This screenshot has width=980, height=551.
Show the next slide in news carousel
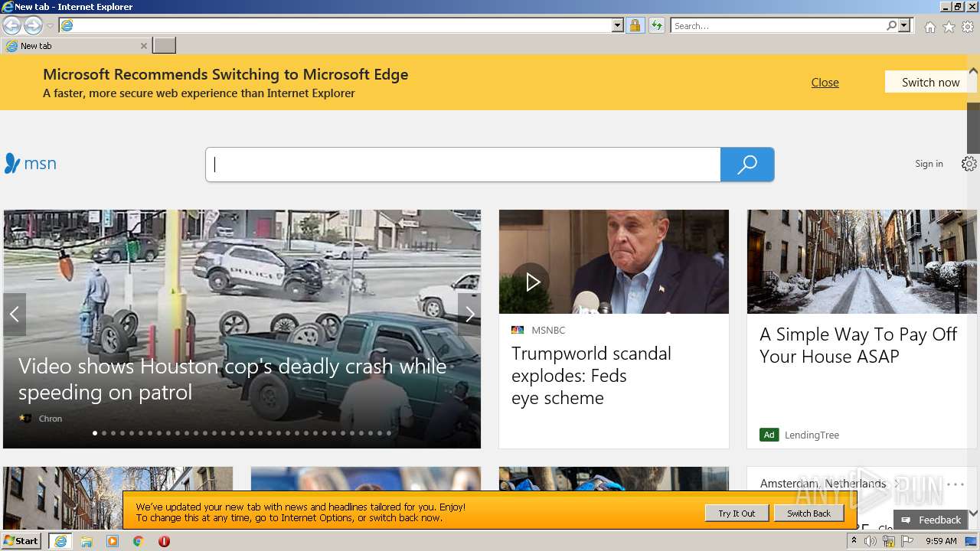(469, 315)
